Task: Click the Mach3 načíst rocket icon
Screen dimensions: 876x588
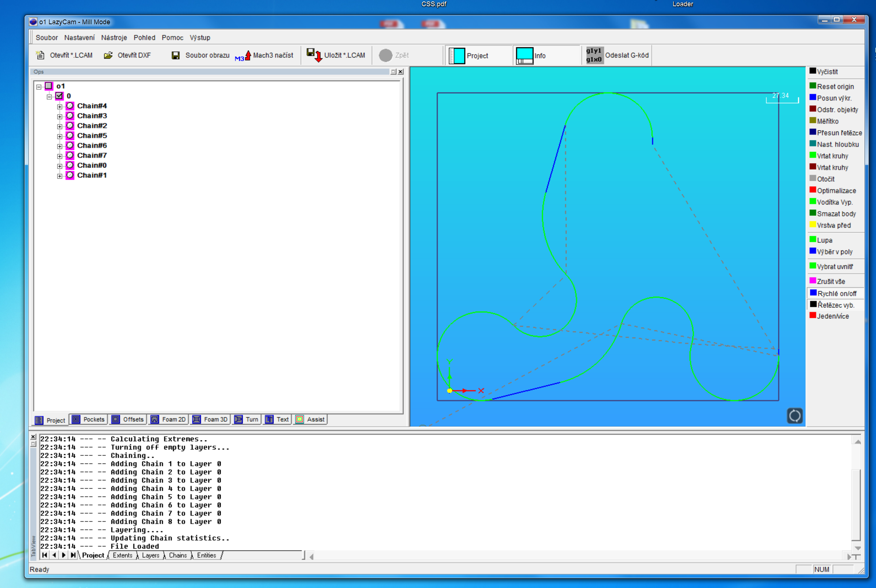Action: click(x=247, y=55)
